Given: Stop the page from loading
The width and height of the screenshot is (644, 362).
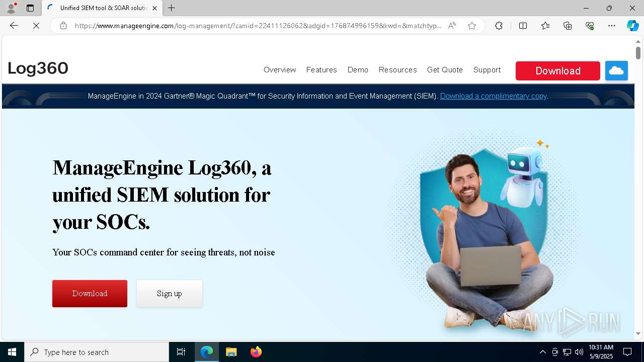Looking at the screenshot, I should click(36, 26).
